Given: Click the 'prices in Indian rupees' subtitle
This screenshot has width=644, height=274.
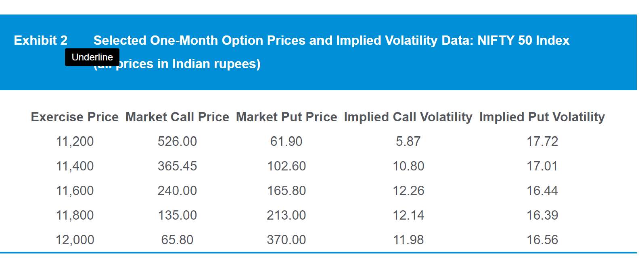Looking at the screenshot, I should (x=188, y=64).
